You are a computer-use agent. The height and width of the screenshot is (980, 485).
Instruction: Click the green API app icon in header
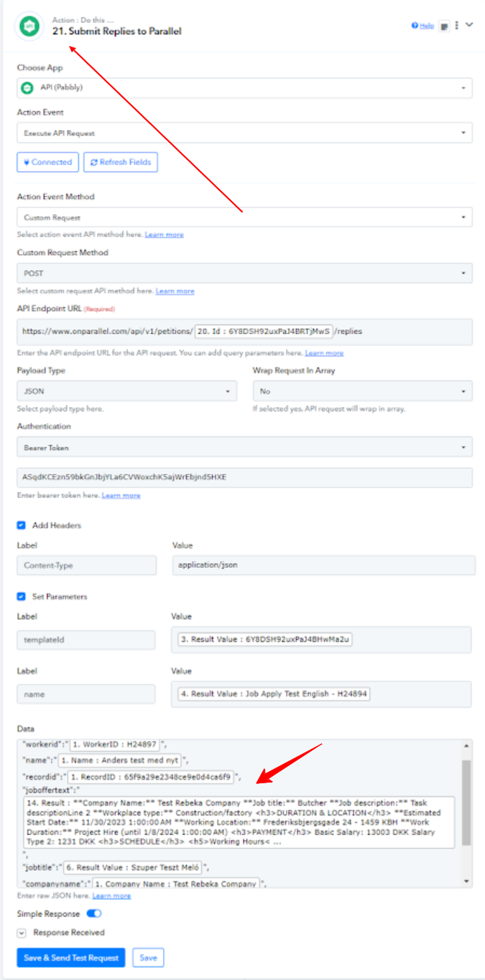[x=29, y=26]
